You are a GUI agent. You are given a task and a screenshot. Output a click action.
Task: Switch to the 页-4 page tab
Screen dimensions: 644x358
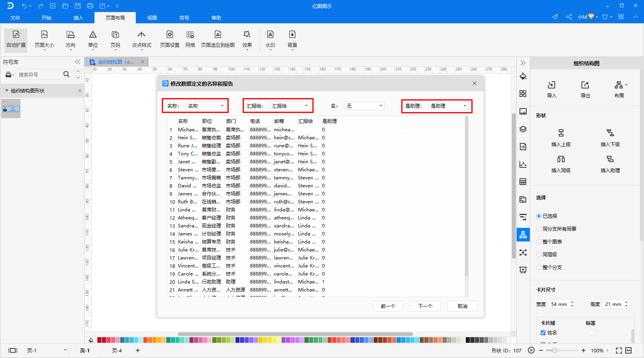tap(117, 350)
